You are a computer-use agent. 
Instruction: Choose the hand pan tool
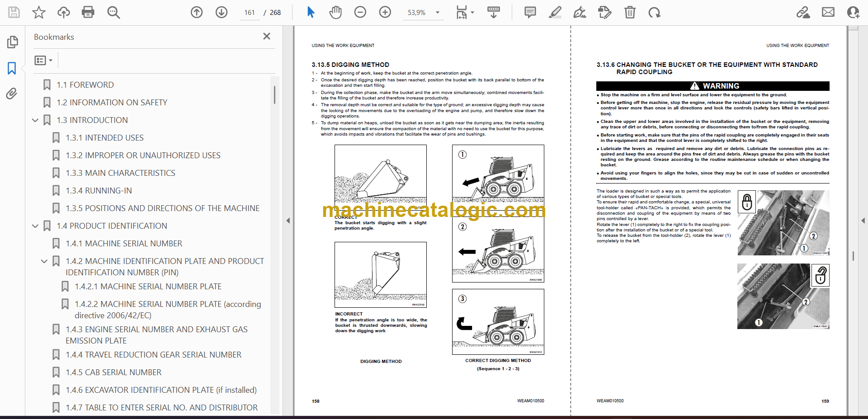[x=335, y=12]
